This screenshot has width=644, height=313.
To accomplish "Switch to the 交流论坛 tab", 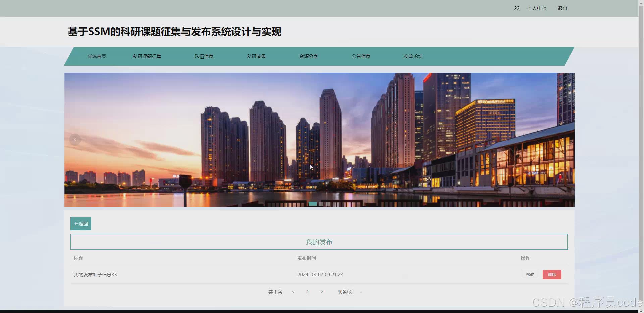I will [x=413, y=56].
